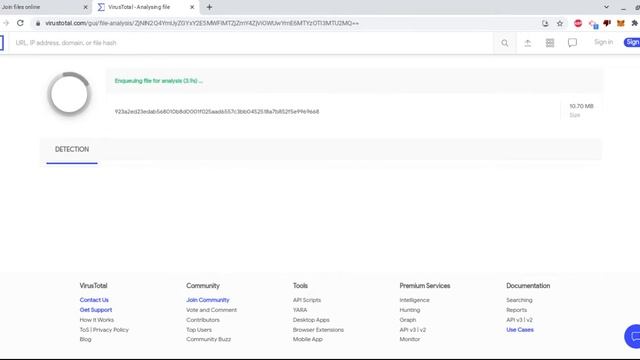Screen dimensions: 640x360
Task: Open the Blog footer link
Action: (85, 339)
